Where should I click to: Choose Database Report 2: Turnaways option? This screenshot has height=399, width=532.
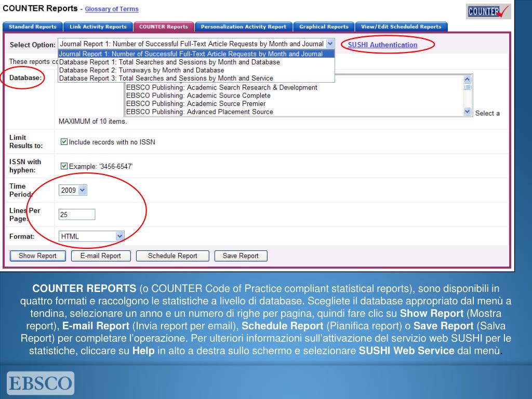tap(196, 70)
